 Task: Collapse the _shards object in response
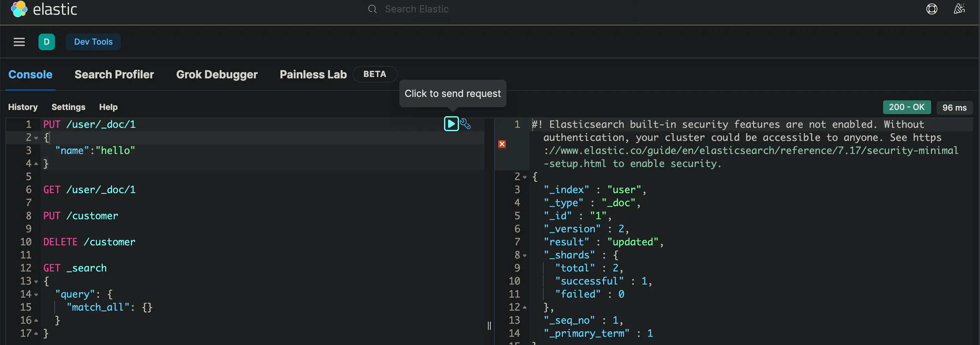525,255
